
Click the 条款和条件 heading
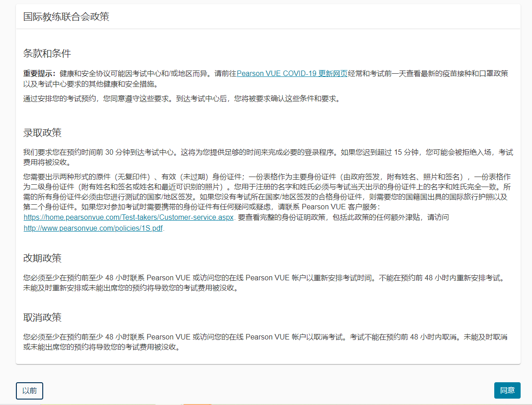(x=47, y=53)
